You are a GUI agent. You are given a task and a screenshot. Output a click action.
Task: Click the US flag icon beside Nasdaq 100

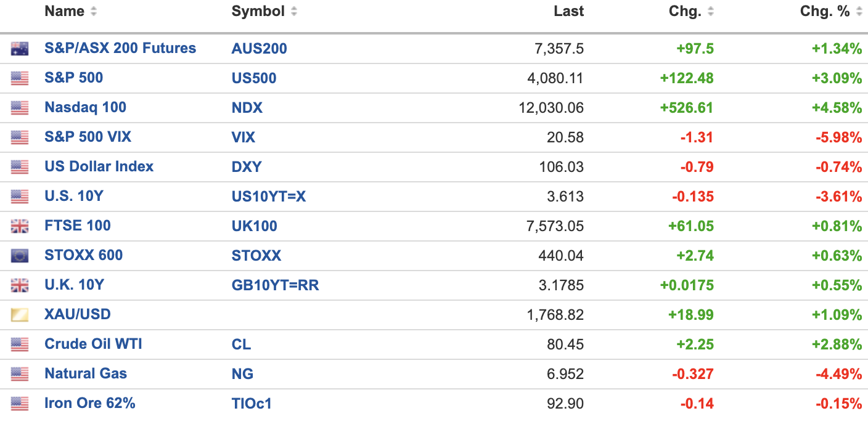(20, 108)
